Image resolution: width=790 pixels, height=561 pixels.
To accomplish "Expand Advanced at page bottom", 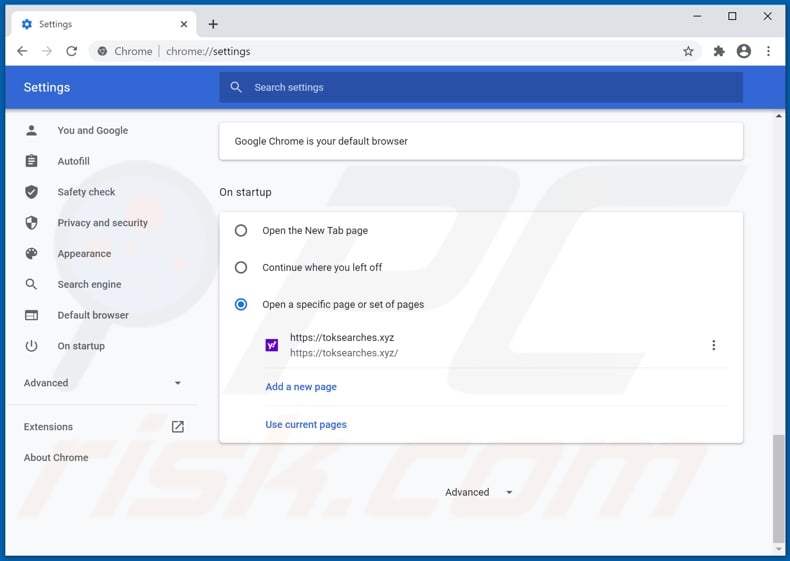I will point(478,492).
